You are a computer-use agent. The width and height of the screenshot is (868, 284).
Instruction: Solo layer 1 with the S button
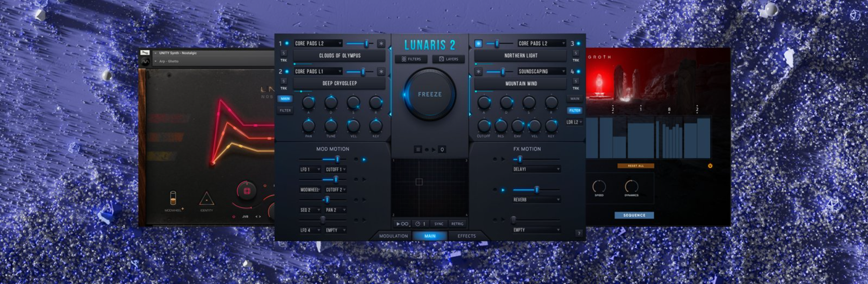click(x=283, y=53)
